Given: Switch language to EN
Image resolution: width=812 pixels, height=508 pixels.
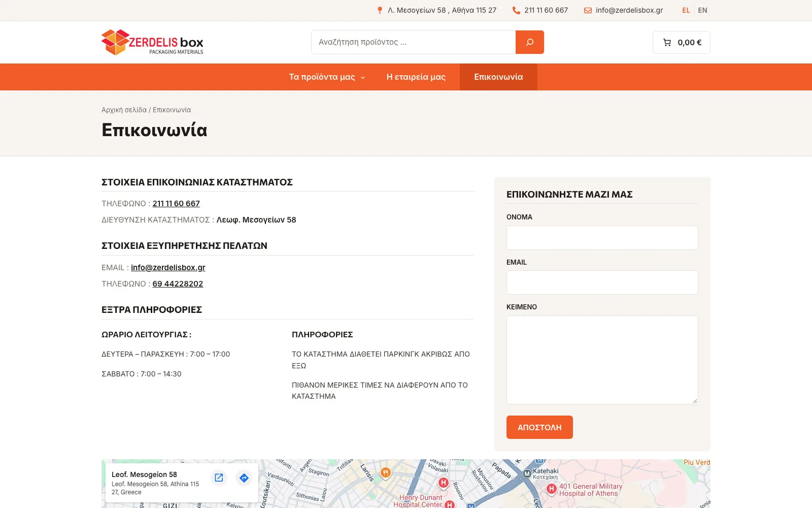Looking at the screenshot, I should click(x=702, y=10).
